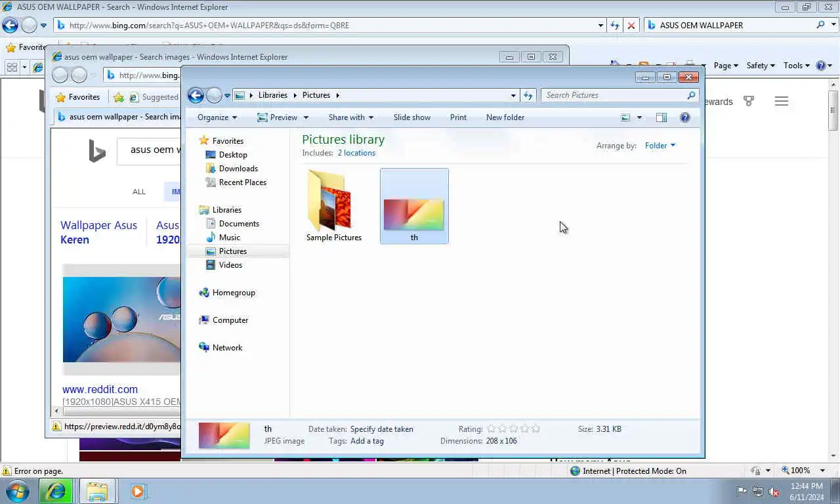Click Explorer's address bar refresh button
This screenshot has height=504, width=840.
tap(528, 95)
